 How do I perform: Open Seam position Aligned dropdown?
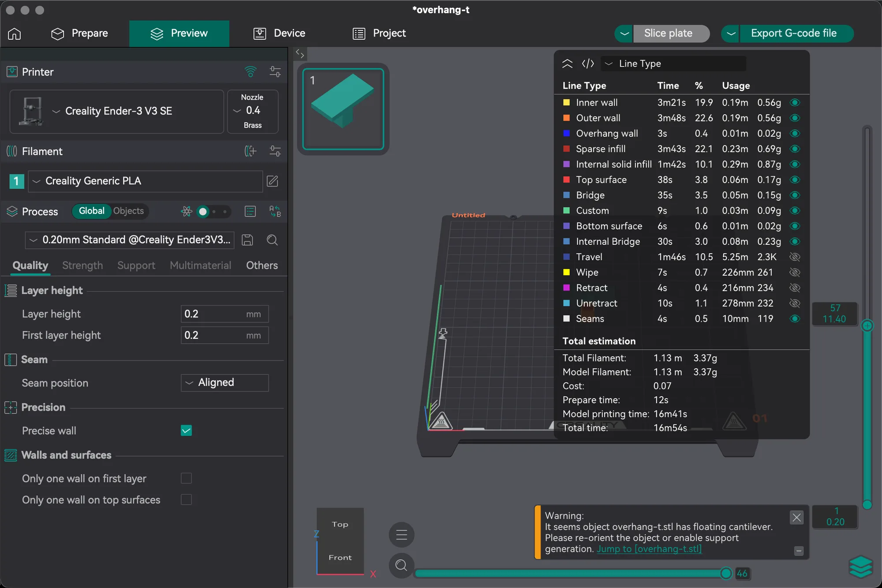pyautogui.click(x=224, y=382)
